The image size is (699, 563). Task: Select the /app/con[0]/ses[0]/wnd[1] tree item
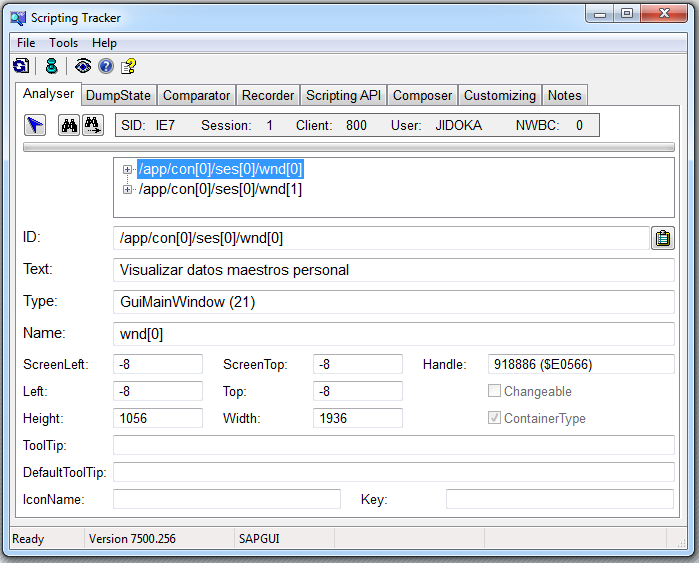[x=220, y=189]
